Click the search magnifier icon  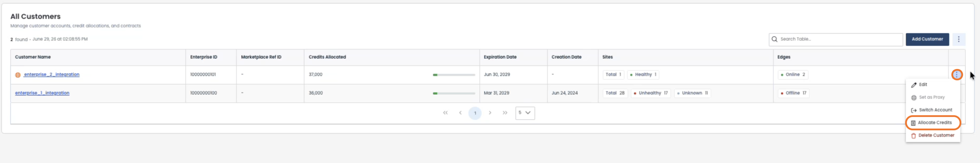[774, 39]
